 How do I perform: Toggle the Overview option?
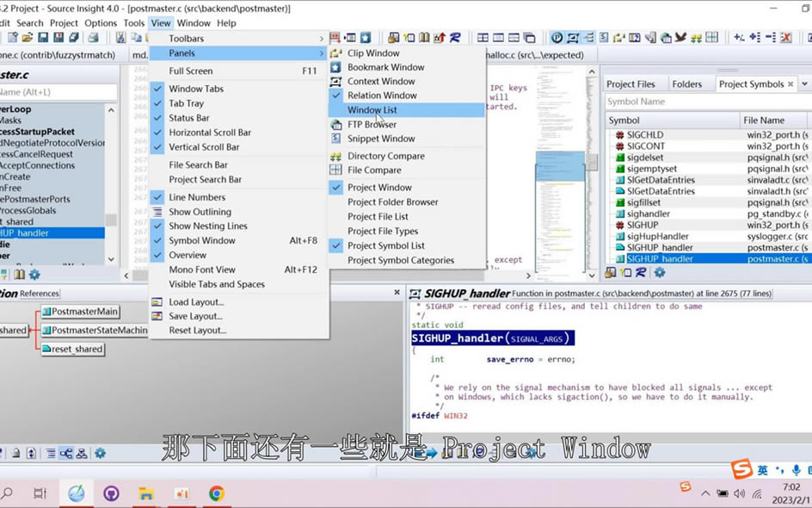coord(239,255)
